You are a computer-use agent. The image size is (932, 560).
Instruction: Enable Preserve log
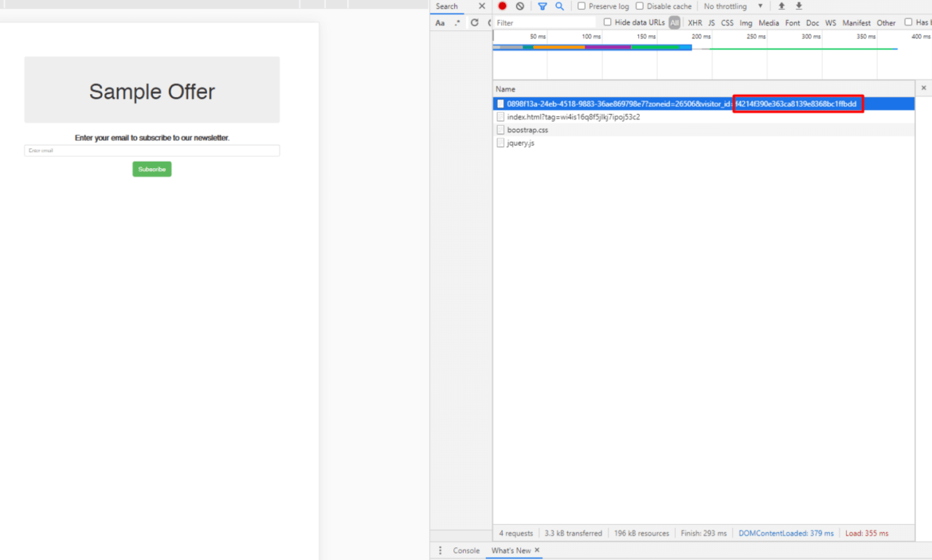coord(582,6)
